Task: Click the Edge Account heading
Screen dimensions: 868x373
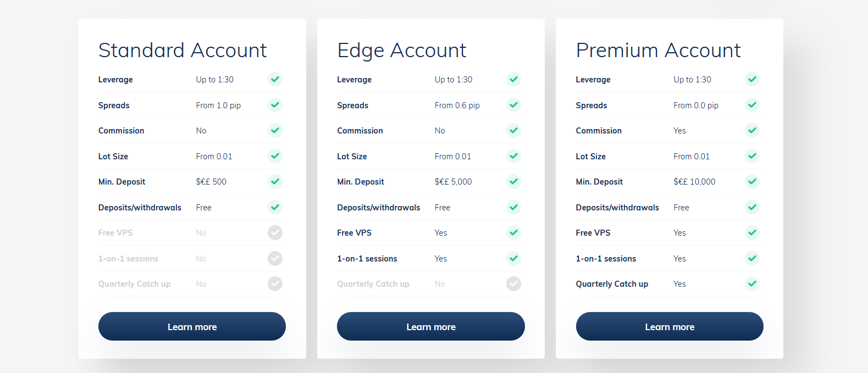Action: pos(402,51)
